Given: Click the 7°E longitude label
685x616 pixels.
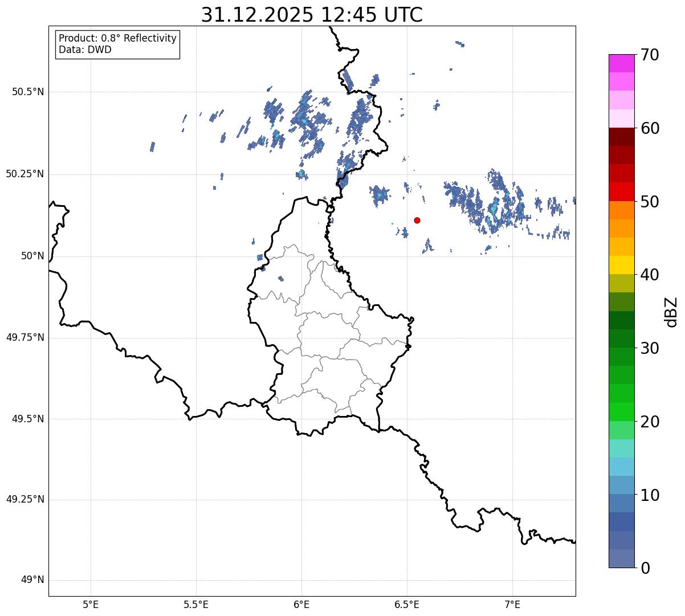Looking at the screenshot, I should (x=512, y=605).
